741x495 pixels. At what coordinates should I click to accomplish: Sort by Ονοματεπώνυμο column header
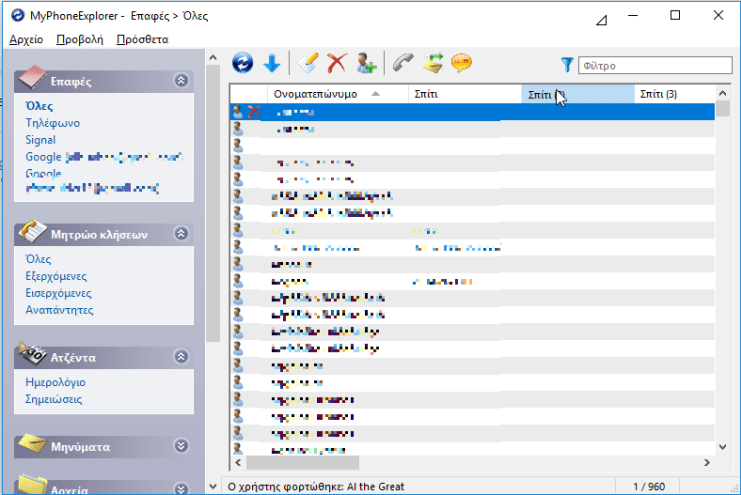tap(338, 94)
